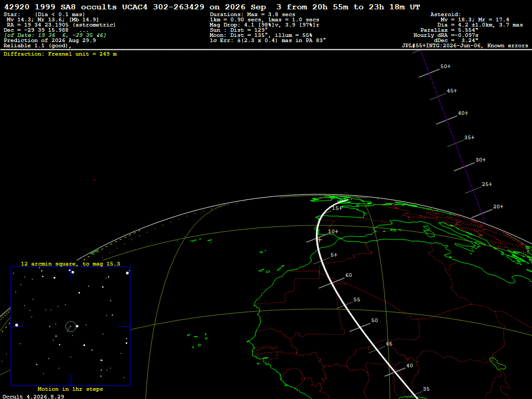Click the JPL orbit source text

(x=465, y=46)
